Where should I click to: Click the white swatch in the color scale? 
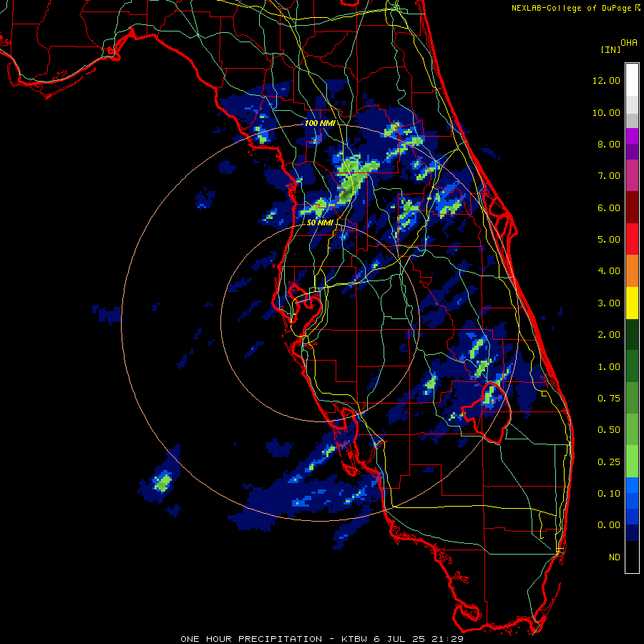[632, 80]
